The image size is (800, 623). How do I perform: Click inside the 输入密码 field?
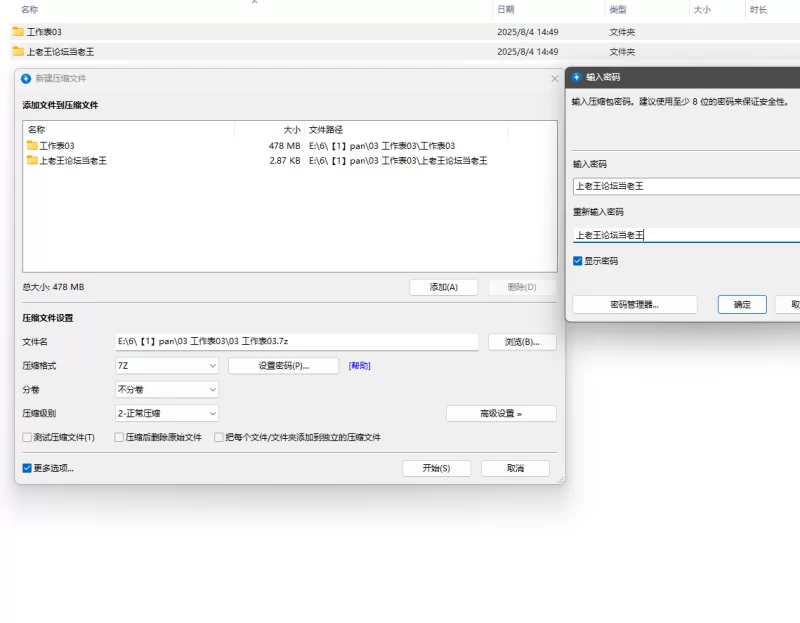686,186
